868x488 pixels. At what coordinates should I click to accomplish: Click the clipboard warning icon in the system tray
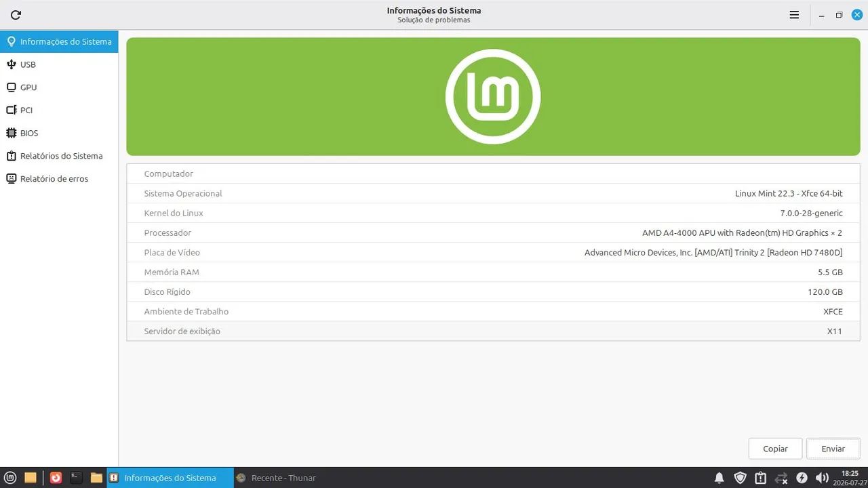coord(761,478)
